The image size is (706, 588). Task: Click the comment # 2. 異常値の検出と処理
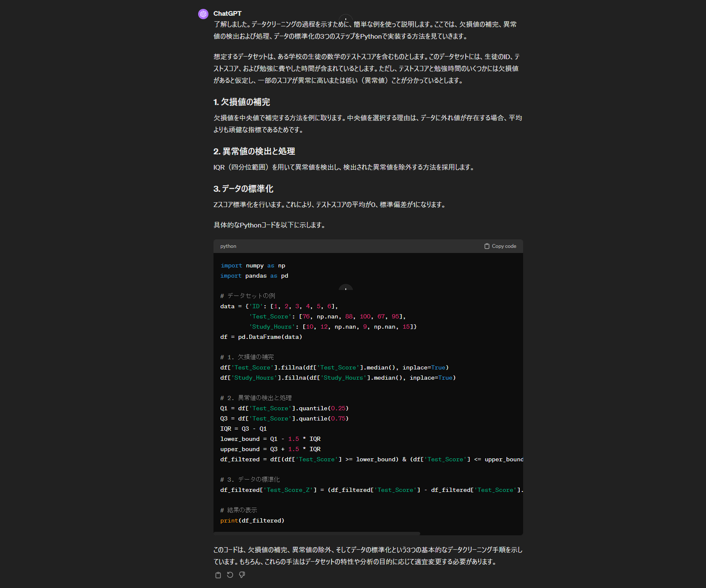pyautogui.click(x=256, y=398)
